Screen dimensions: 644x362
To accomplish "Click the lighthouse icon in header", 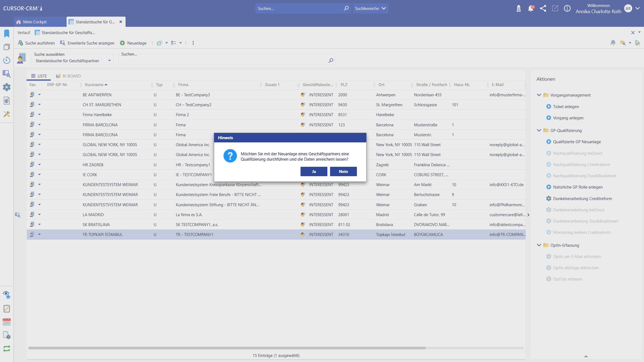I will click(x=519, y=9).
